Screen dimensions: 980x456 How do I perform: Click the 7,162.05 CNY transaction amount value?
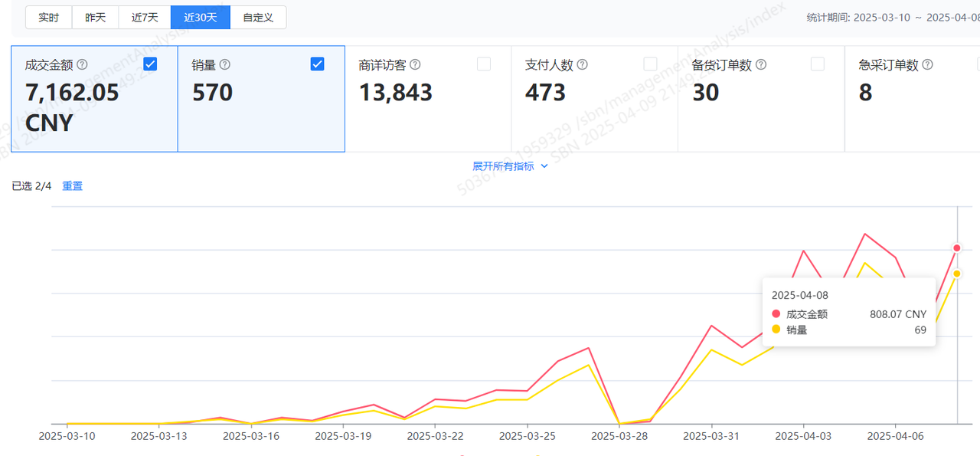click(x=72, y=107)
